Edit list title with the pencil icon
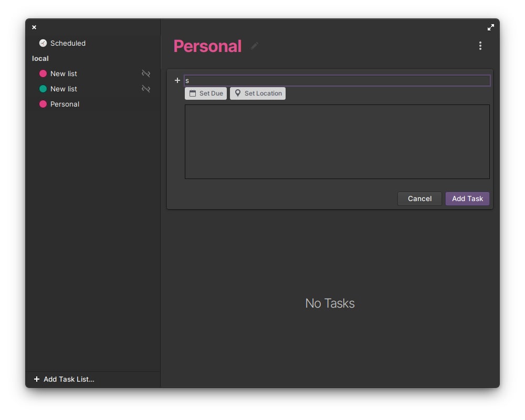 coord(255,46)
